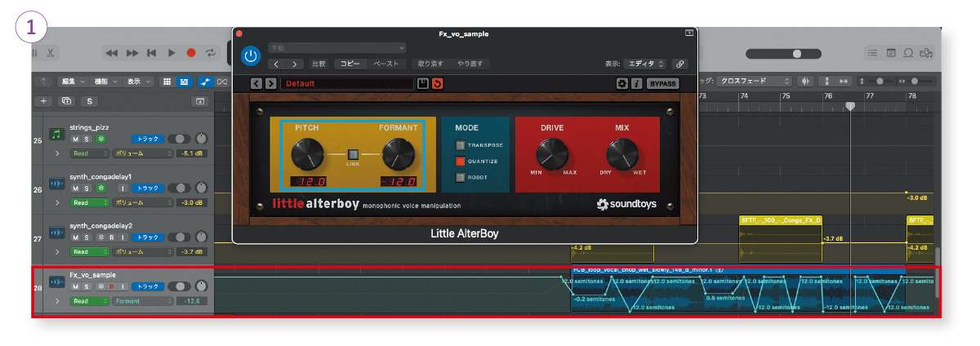Image resolution: width=980 pixels, height=346 pixels.
Task: Switch to grid view icon
Action: coord(167,82)
